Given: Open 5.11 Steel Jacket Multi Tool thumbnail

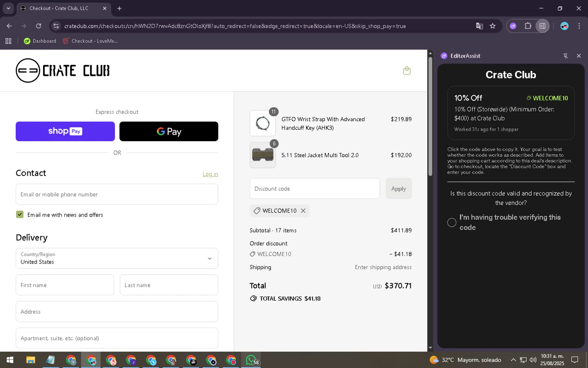Looking at the screenshot, I should click(x=263, y=155).
